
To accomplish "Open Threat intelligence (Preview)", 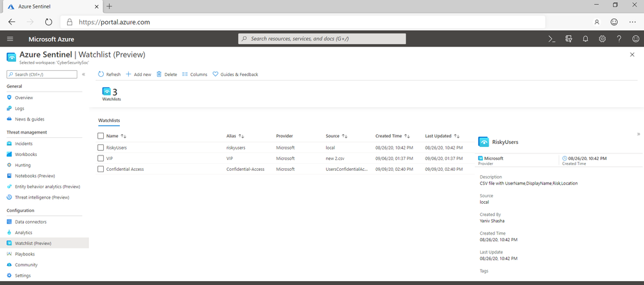I will pos(42,197).
